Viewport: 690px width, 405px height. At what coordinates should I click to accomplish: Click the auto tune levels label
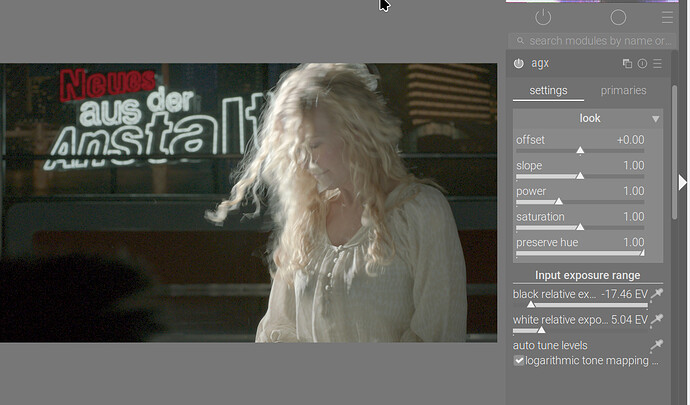(x=550, y=346)
